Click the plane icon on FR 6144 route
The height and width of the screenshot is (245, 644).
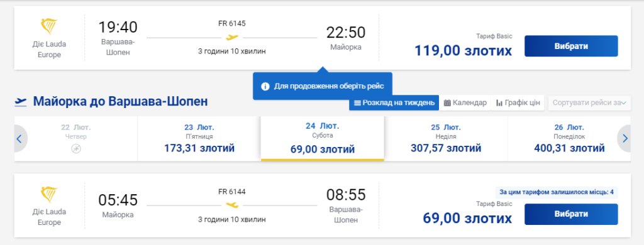point(232,205)
